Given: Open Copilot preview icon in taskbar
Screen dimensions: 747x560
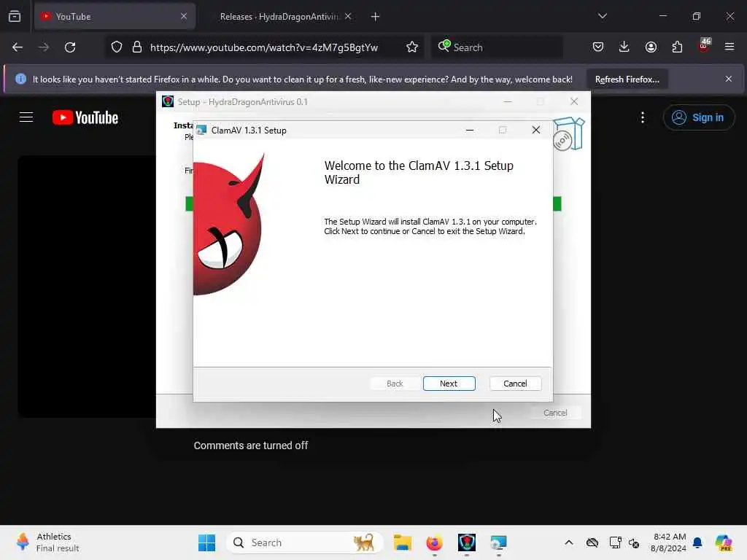Looking at the screenshot, I should (x=724, y=542).
